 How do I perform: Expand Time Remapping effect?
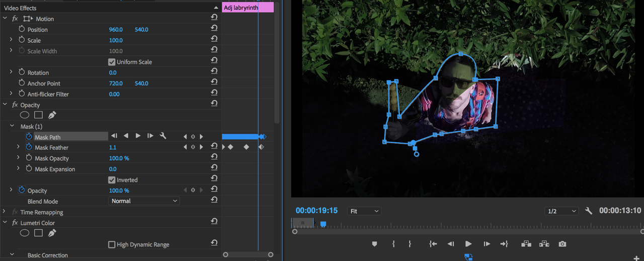point(5,212)
